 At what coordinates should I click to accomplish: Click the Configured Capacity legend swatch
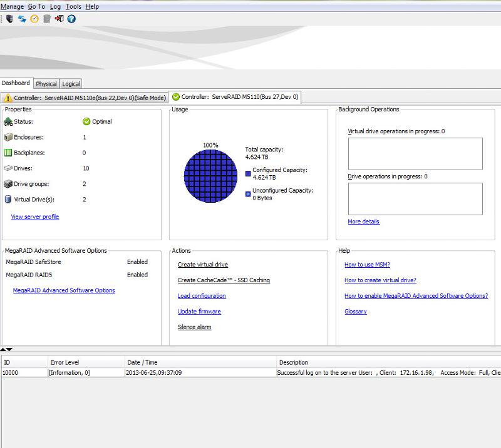(x=248, y=174)
